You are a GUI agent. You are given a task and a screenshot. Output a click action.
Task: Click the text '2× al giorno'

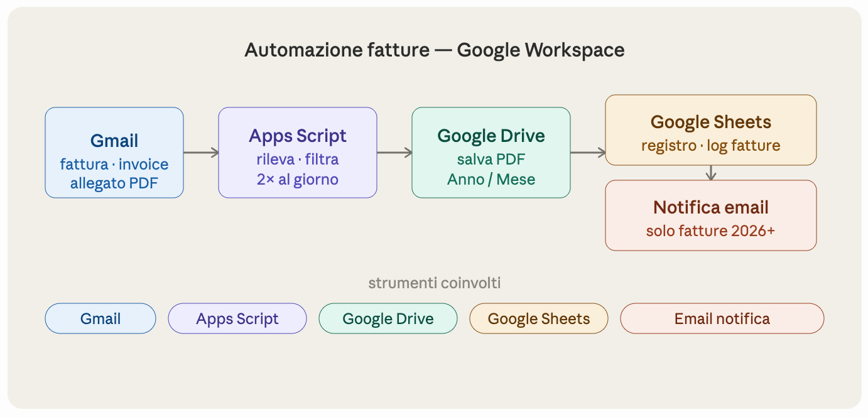click(x=298, y=180)
